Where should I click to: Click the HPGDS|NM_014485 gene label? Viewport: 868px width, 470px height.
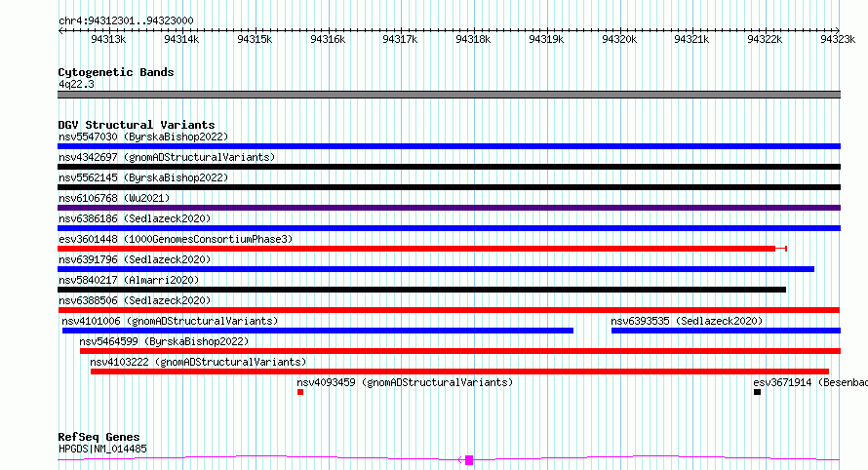pyautogui.click(x=102, y=449)
